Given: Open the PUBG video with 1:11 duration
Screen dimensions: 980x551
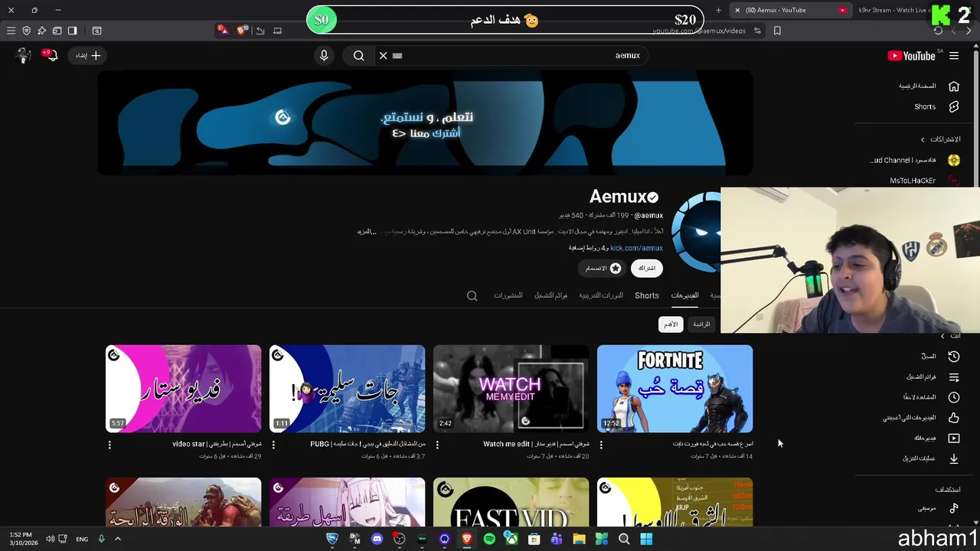Looking at the screenshot, I should click(347, 389).
